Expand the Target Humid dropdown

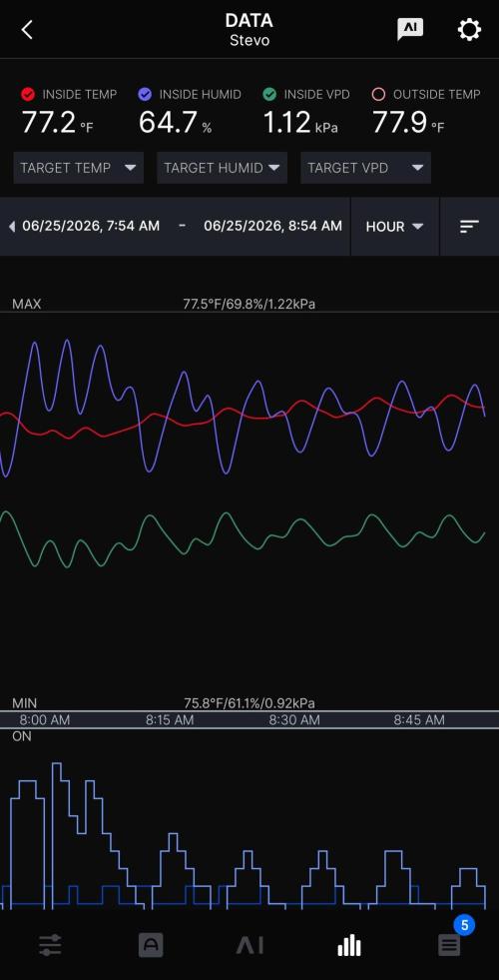pyautogui.click(x=222, y=168)
